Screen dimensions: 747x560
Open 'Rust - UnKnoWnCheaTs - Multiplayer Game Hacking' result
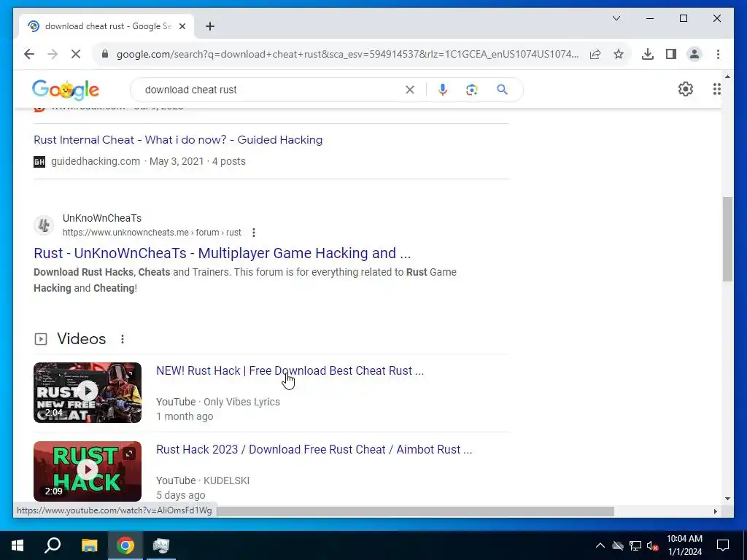click(222, 253)
